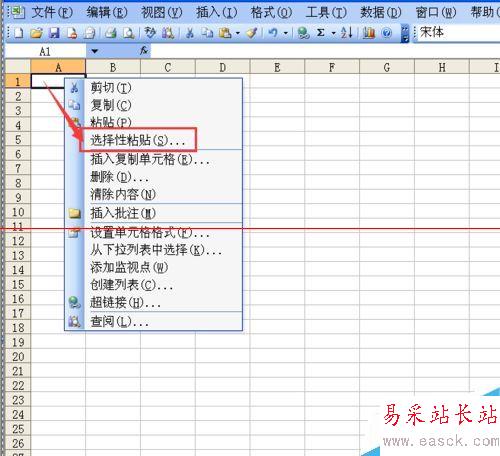Click the icon beside 查阅(L)

tap(74, 321)
